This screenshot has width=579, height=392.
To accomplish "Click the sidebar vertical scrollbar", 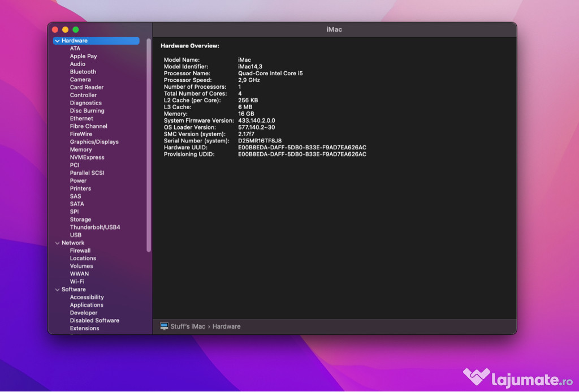I will [x=149, y=145].
